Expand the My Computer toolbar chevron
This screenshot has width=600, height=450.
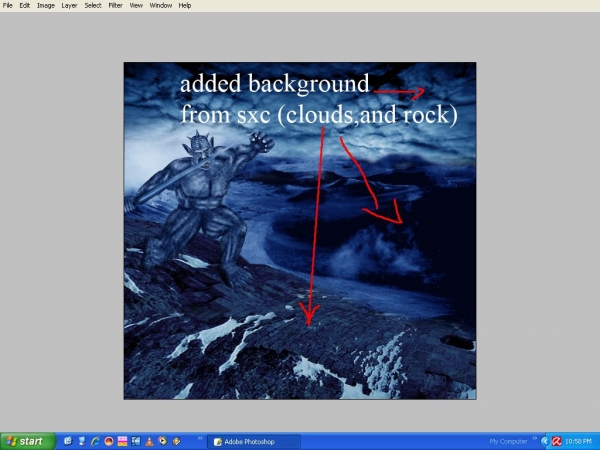[x=535, y=438]
